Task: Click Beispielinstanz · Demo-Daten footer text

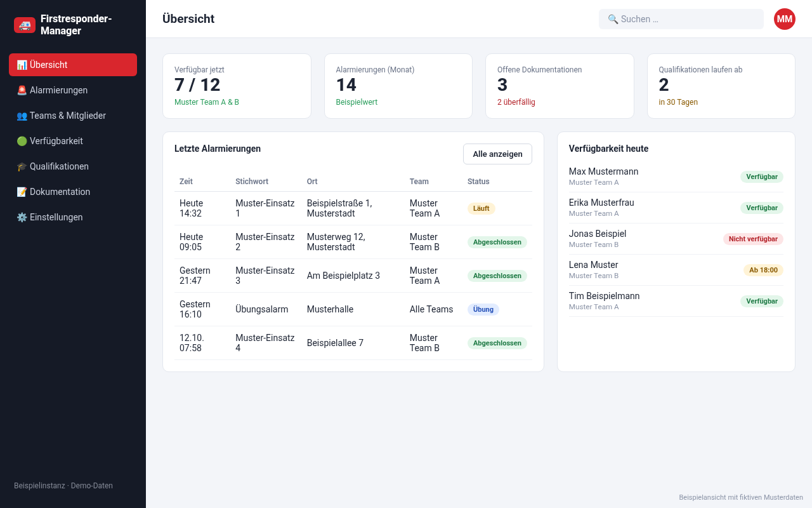Action: 63,486
